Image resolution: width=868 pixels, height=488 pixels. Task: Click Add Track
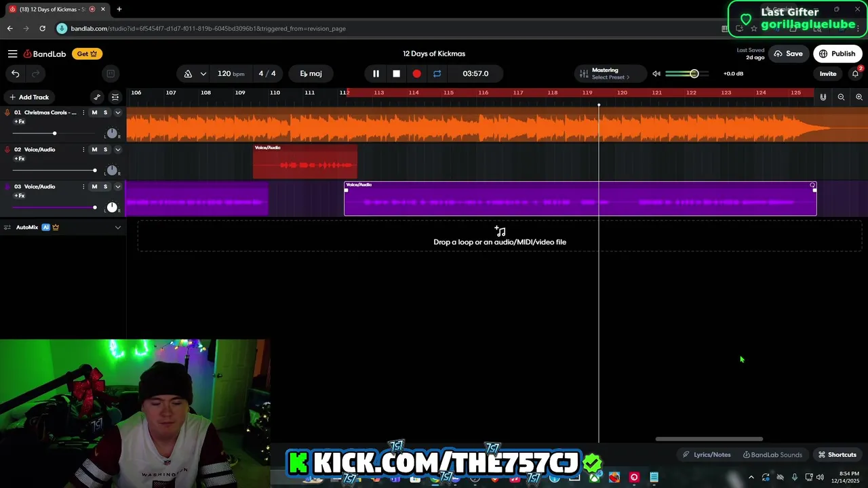coord(28,97)
